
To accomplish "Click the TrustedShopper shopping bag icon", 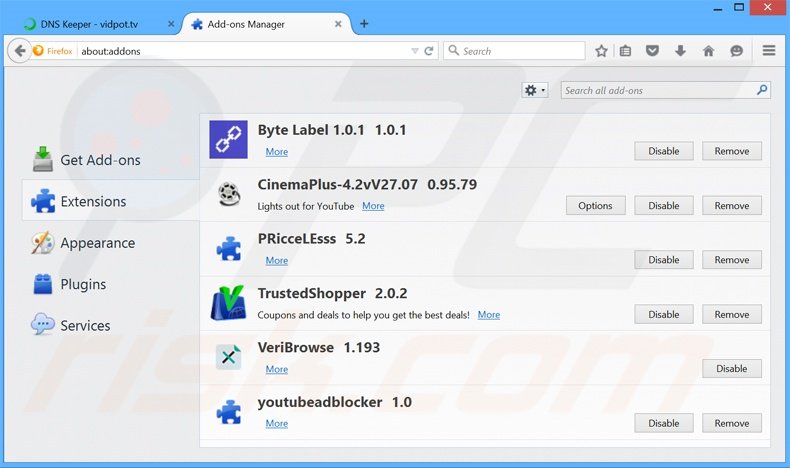I will pyautogui.click(x=228, y=303).
